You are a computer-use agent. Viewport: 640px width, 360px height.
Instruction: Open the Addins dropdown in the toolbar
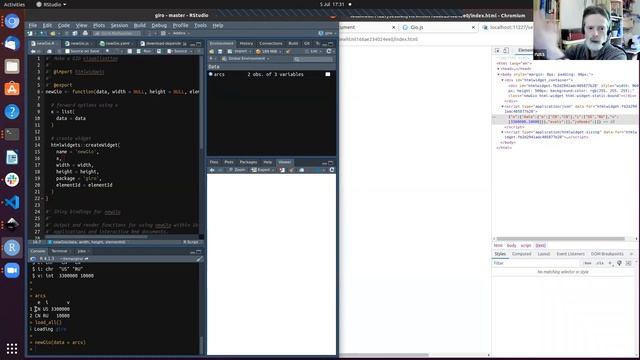180,33
